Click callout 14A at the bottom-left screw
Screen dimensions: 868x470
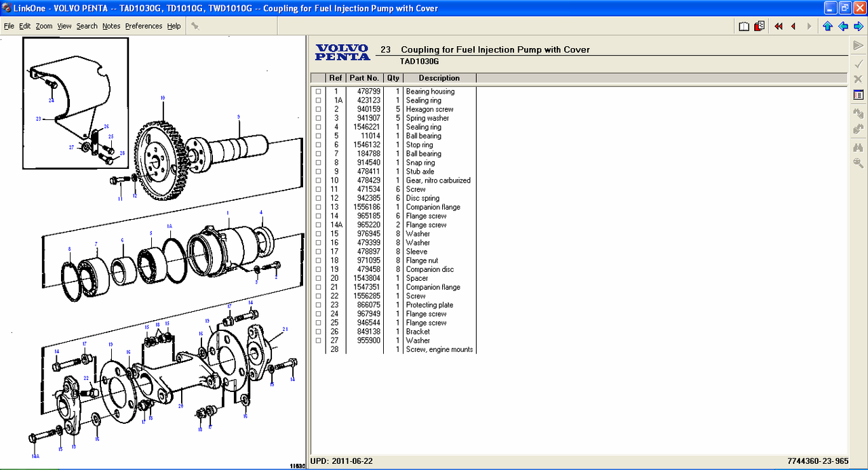[x=35, y=456]
